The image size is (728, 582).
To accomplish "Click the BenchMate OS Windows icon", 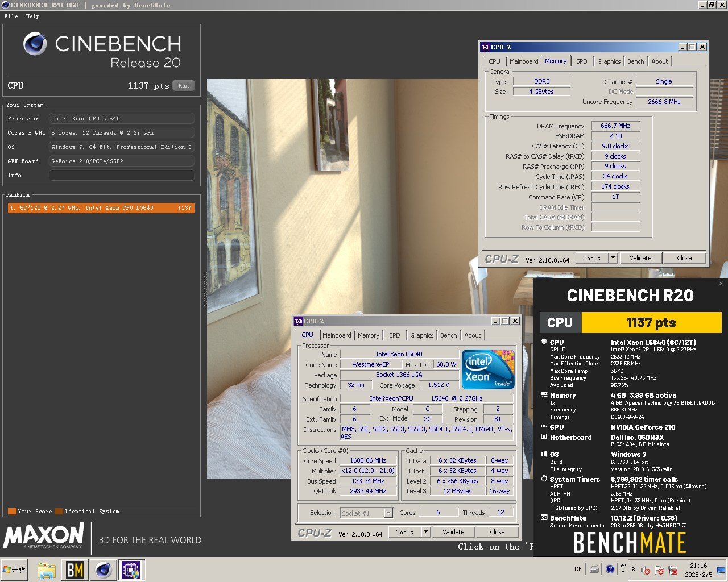I will (x=544, y=454).
